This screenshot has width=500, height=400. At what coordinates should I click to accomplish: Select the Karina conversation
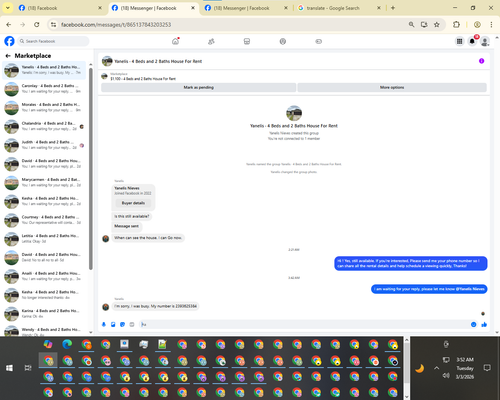click(44, 313)
